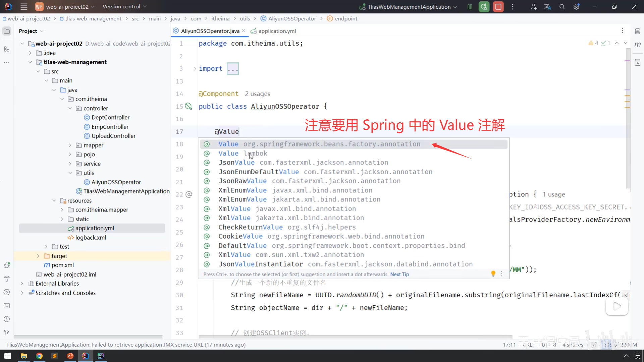
Task: Click the horizontal scrollbar below the editor
Action: pos(355,337)
